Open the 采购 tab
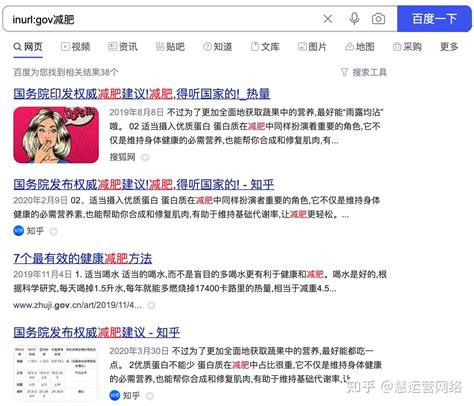Screen dimensions: 474x406 pos(407,47)
